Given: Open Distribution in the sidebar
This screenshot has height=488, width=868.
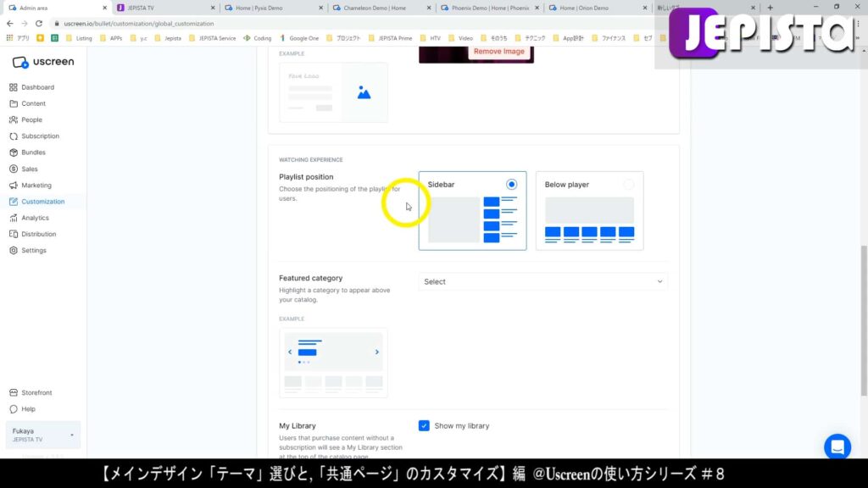Looking at the screenshot, I should [33, 234].
